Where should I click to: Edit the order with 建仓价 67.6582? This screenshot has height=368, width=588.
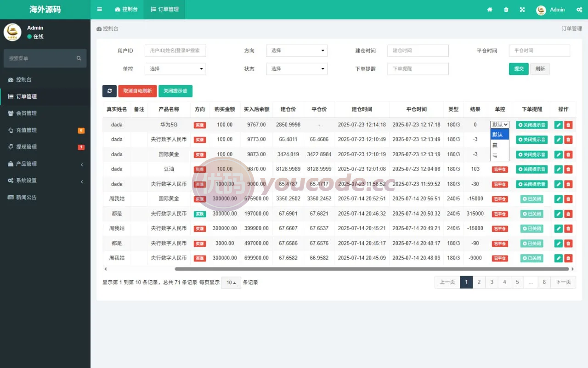559,258
